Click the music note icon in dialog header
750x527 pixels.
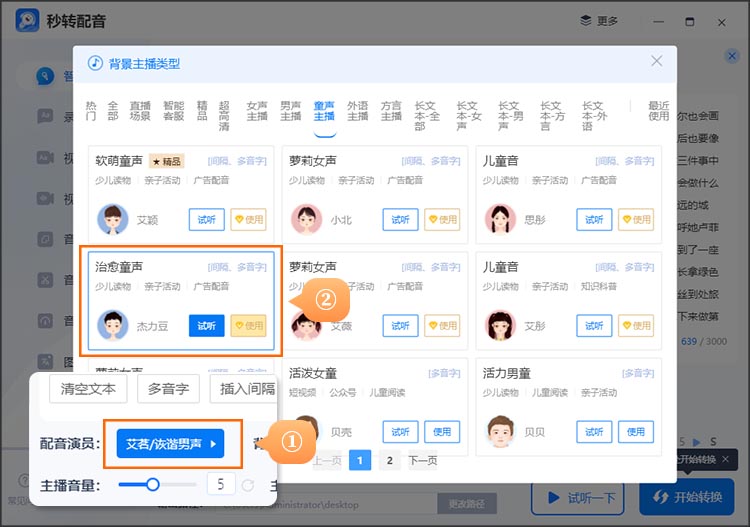[95, 63]
